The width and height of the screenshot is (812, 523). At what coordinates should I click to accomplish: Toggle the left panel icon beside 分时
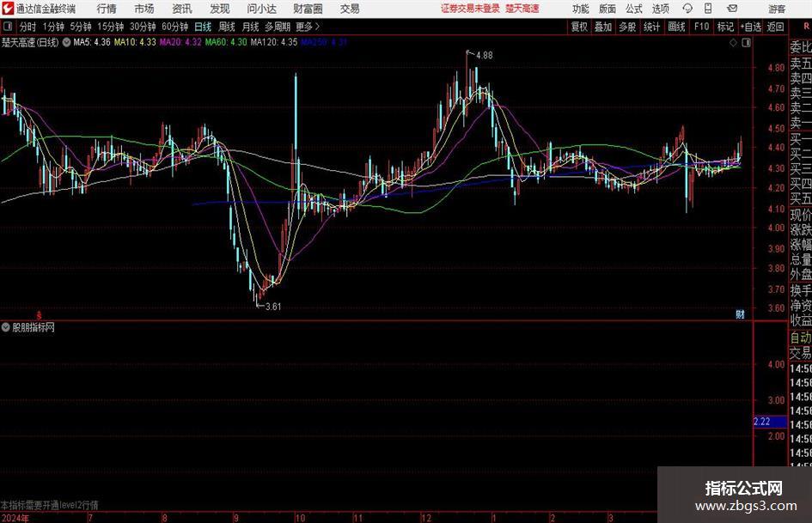pyautogui.click(x=8, y=27)
